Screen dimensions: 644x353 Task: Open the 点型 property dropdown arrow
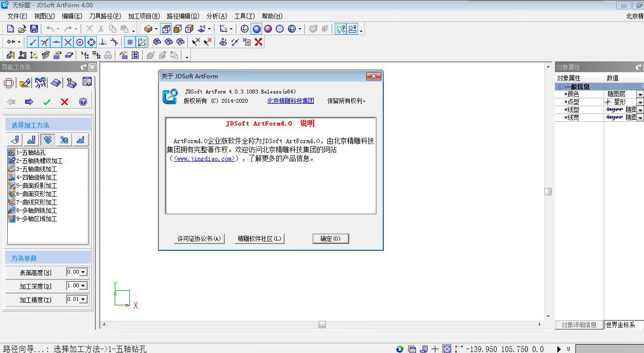click(x=640, y=102)
